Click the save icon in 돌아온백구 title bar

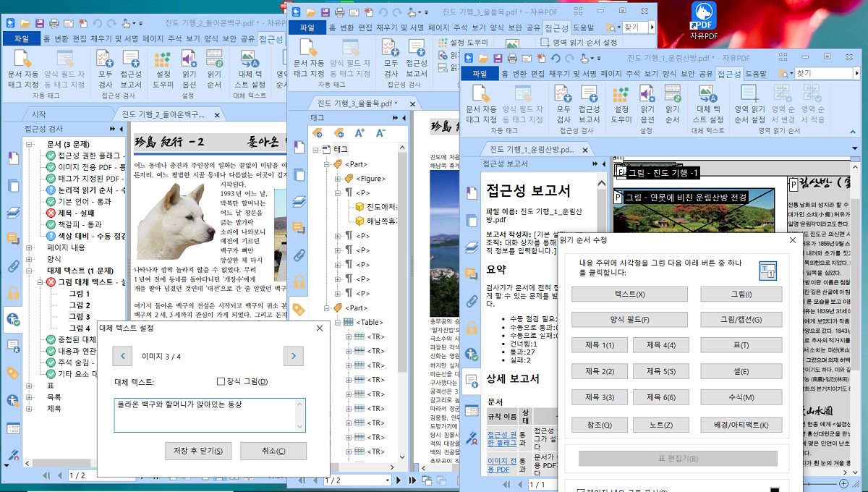(x=39, y=23)
